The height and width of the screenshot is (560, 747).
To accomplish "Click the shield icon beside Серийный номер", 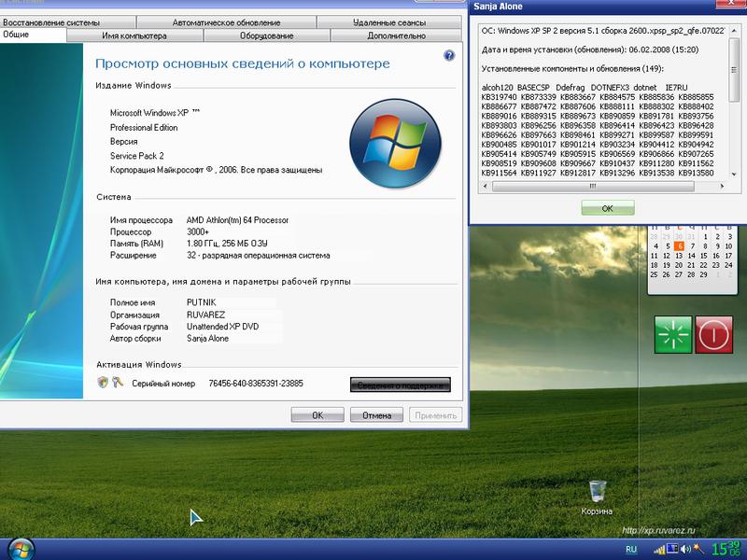I will point(103,382).
